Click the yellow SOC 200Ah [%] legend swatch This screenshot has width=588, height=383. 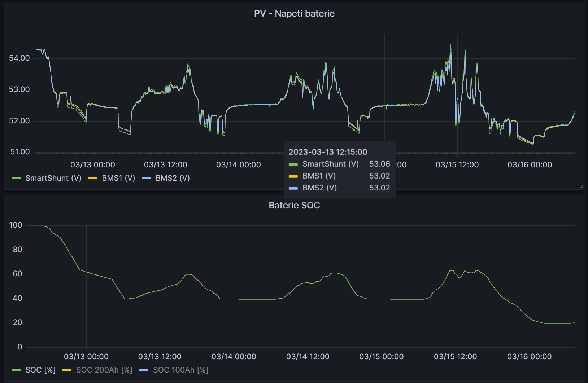[x=67, y=370]
